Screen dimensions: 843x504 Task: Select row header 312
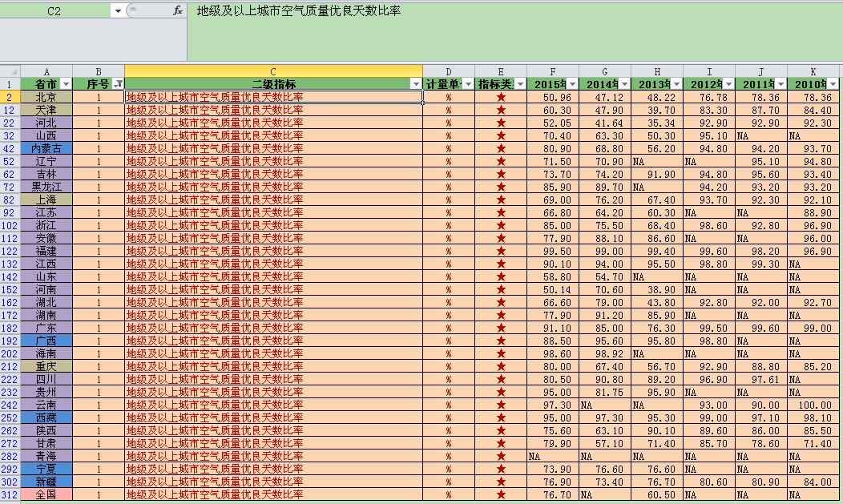pyautogui.click(x=10, y=494)
